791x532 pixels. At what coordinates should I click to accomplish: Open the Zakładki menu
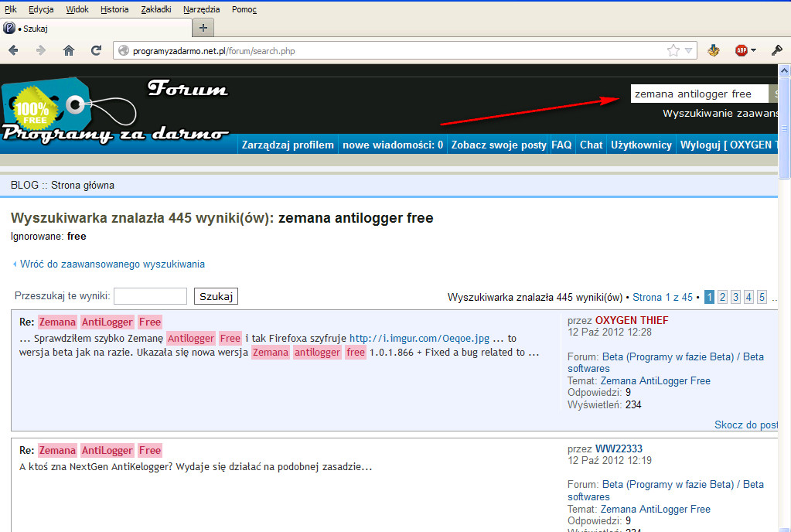[156, 9]
